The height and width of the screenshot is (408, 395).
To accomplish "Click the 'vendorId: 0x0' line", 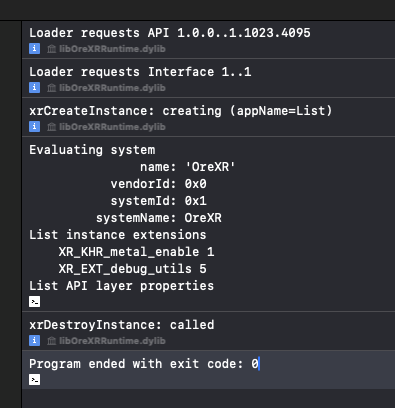I will (159, 184).
